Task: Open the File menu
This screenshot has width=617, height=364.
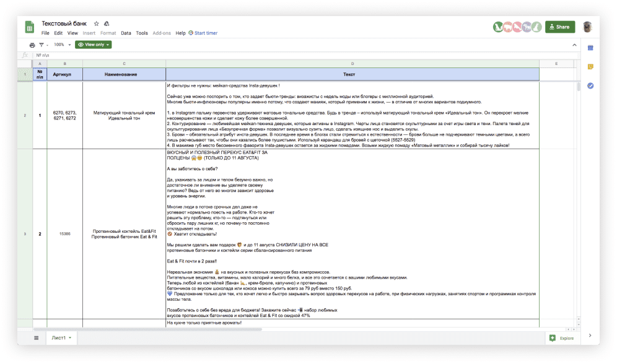Action: coord(45,33)
